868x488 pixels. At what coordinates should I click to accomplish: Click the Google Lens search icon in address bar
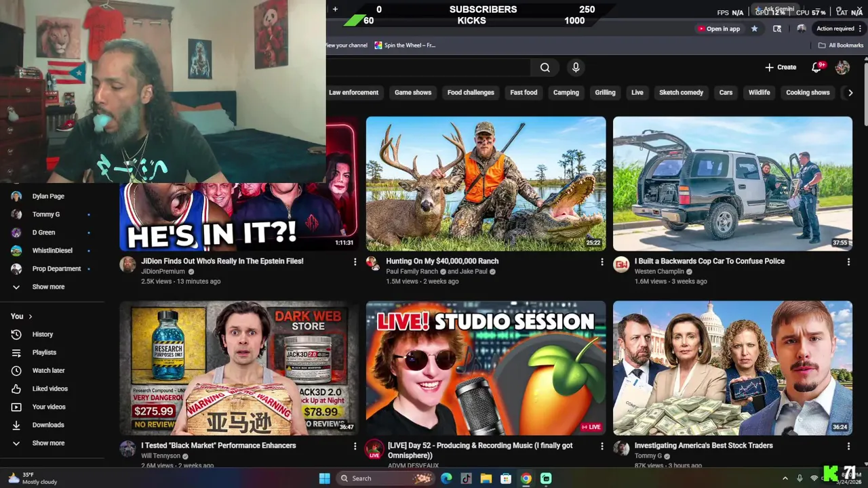777,28
